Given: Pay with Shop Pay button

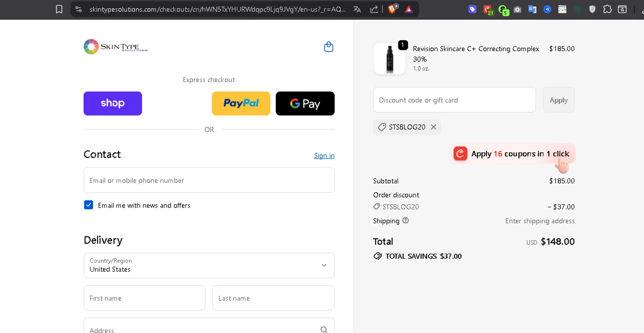Looking at the screenshot, I should click(x=112, y=103).
